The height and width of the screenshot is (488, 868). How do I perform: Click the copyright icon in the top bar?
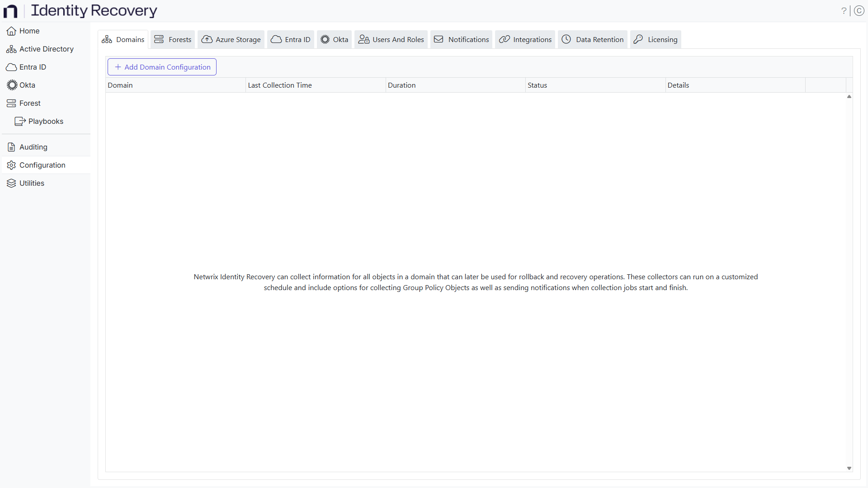coord(859,11)
